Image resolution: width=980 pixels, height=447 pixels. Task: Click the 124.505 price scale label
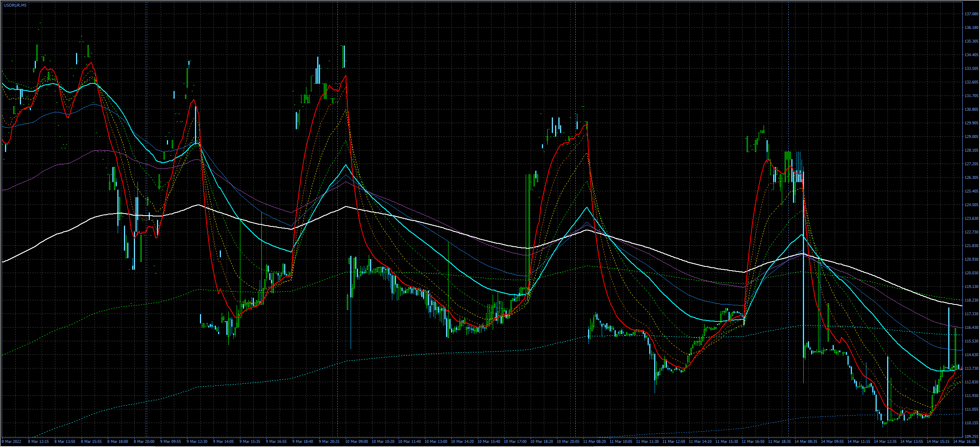[x=971, y=205]
